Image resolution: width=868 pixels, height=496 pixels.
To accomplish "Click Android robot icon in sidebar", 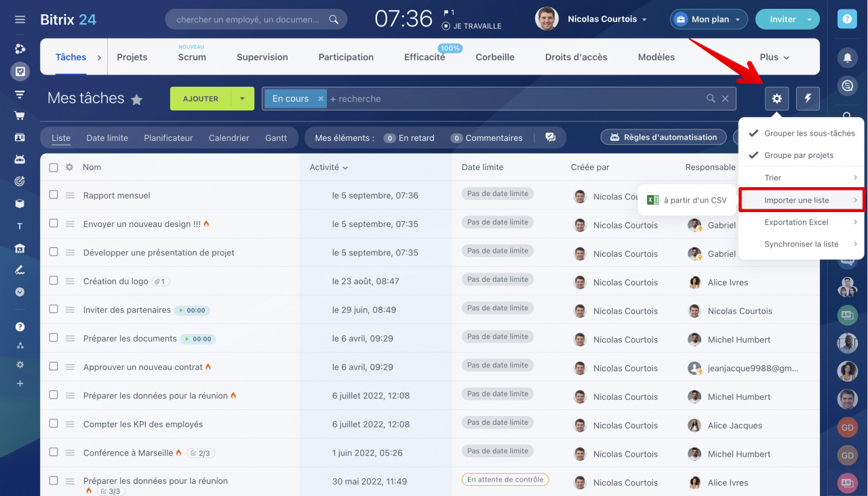I will pos(20,159).
